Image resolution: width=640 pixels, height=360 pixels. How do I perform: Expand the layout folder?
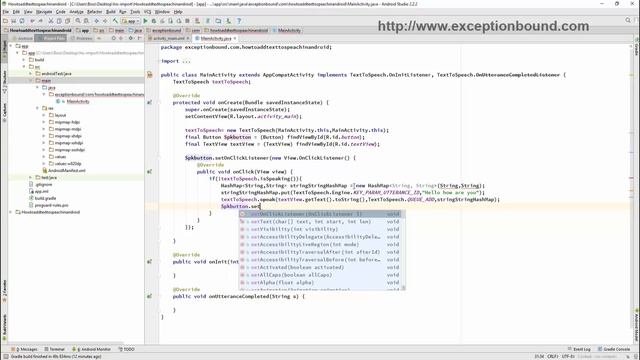tap(44, 115)
